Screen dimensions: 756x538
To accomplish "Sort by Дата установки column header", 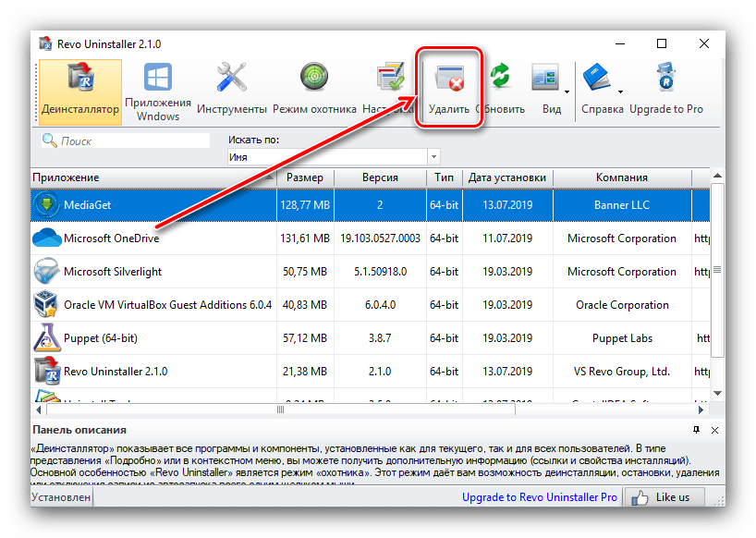I will coord(507,177).
